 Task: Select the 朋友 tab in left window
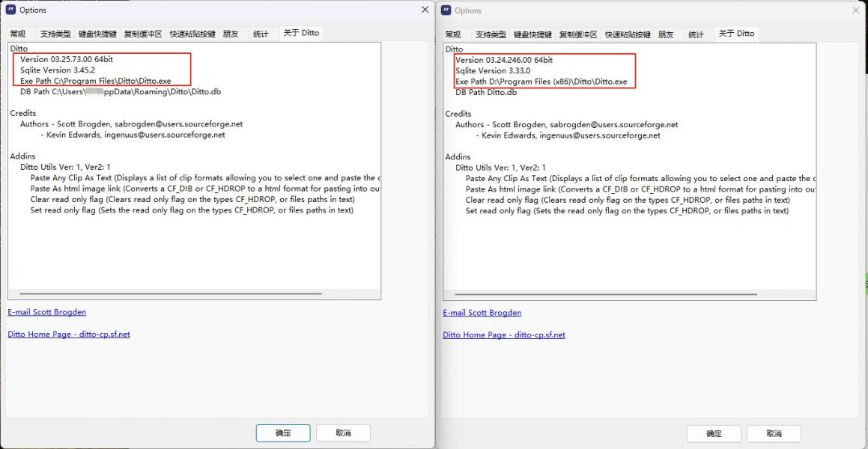(231, 34)
